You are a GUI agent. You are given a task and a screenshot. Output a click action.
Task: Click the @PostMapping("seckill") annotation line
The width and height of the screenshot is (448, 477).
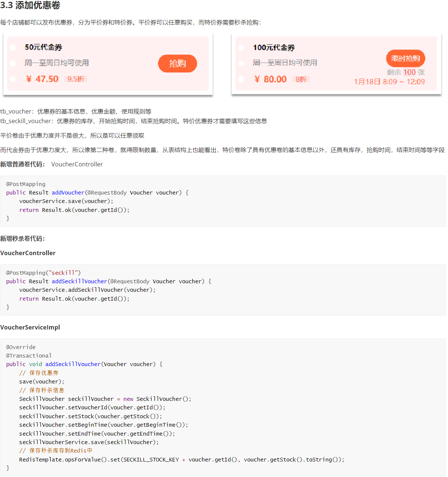point(43,273)
